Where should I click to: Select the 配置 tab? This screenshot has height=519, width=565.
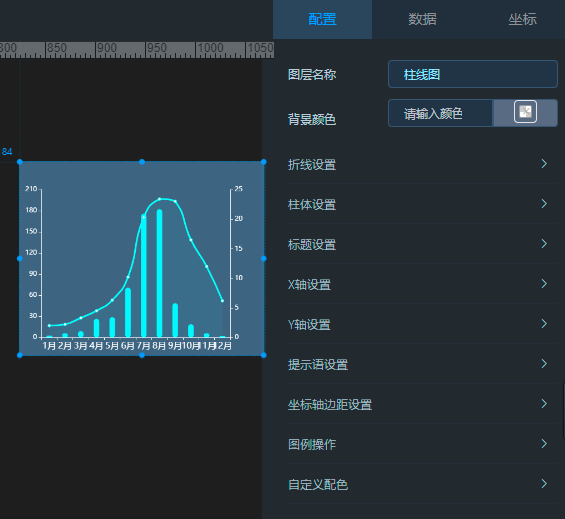[x=322, y=19]
